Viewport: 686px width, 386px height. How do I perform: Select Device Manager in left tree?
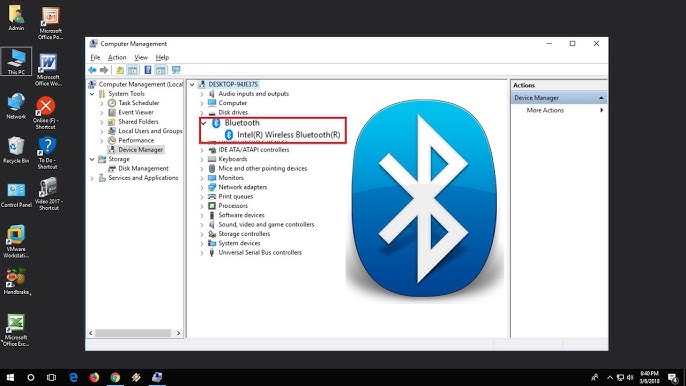(140, 150)
